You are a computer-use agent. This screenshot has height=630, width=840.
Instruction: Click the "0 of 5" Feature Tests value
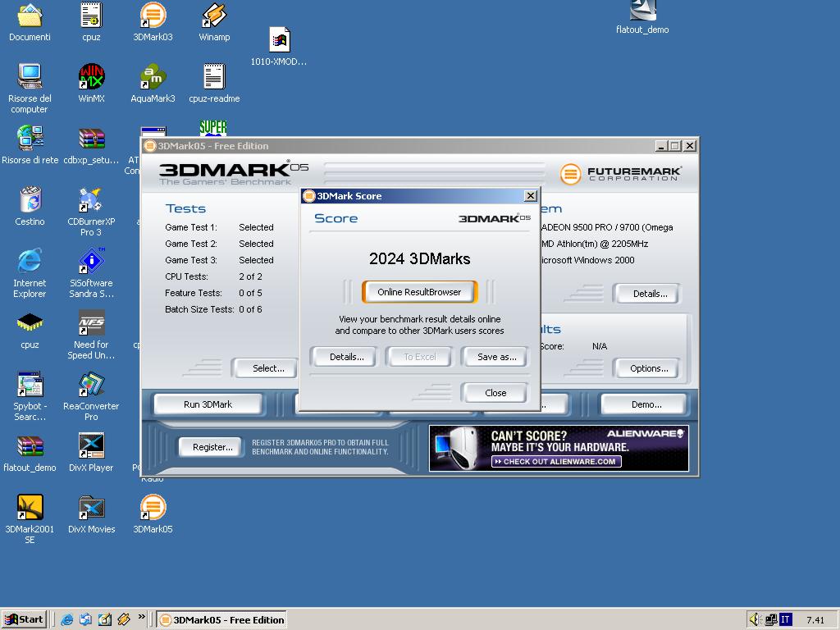tap(250, 293)
